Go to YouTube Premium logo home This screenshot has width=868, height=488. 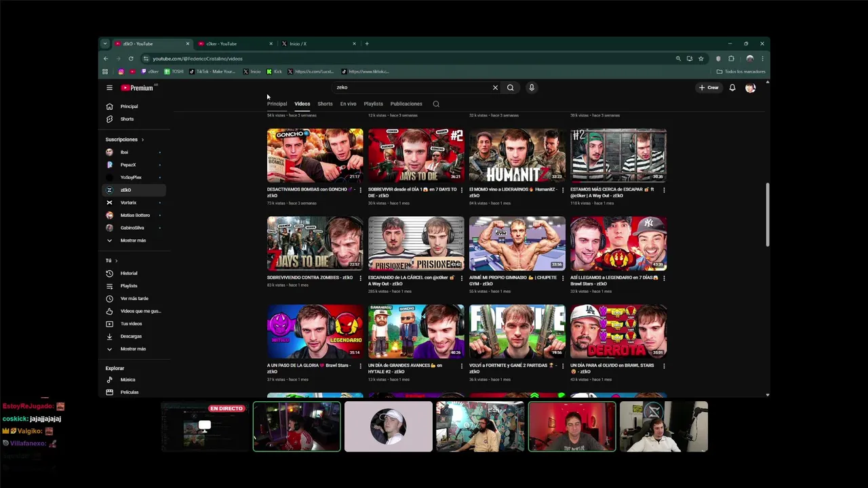coord(138,87)
